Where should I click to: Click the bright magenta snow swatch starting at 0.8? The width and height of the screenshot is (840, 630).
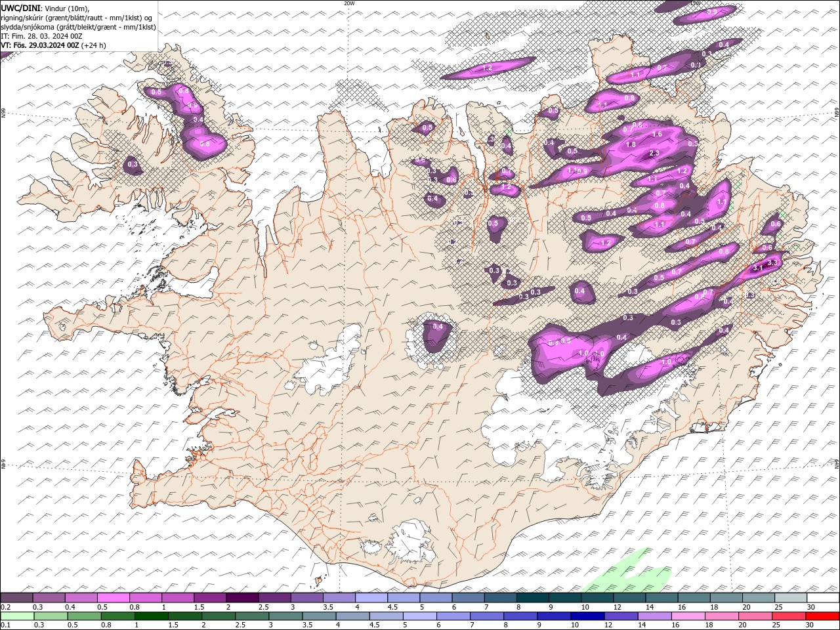(x=146, y=598)
